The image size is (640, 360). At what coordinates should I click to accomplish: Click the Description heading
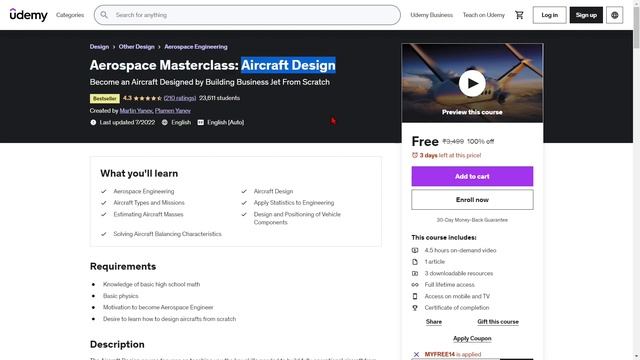point(117,344)
